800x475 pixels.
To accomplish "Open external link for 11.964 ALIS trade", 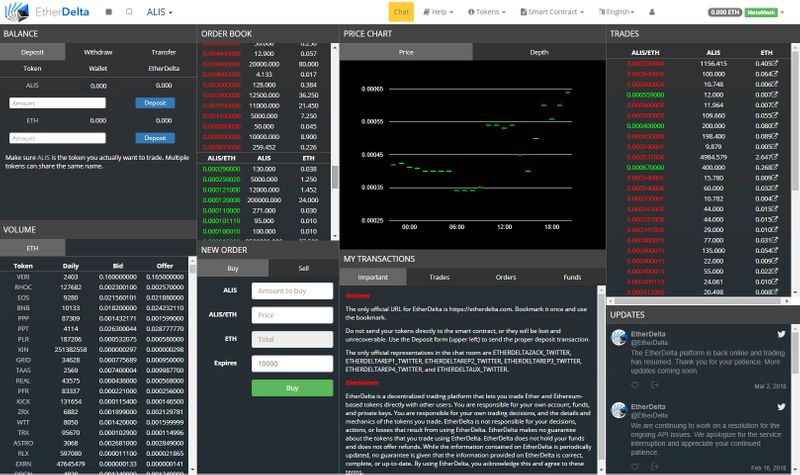I will (775, 105).
